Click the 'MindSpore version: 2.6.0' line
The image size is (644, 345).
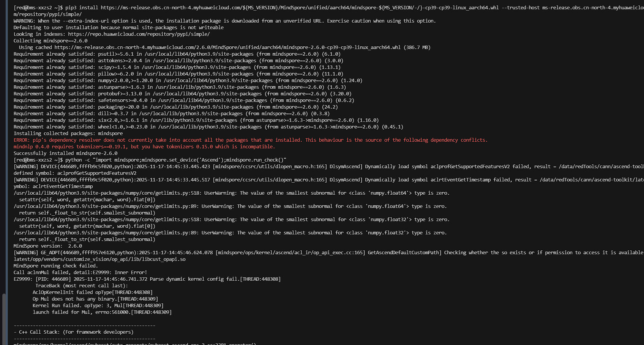pyautogui.click(x=48, y=246)
